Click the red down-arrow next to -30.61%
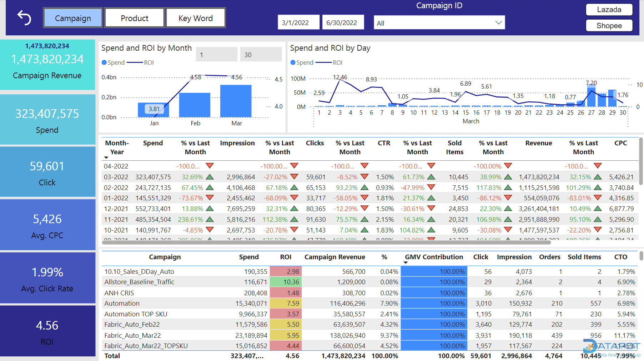The height and width of the screenshot is (361, 644). pyautogui.click(x=431, y=208)
